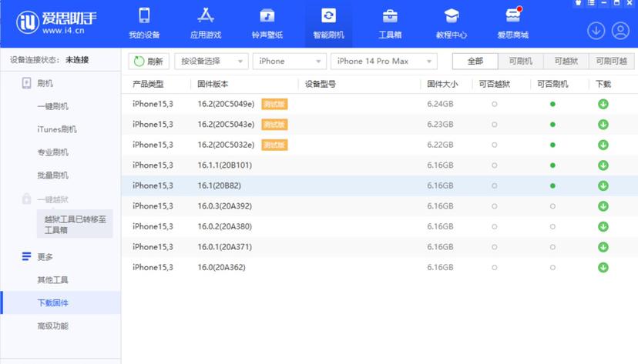Click jailbreak indicator for 16.0.2(20A380)
This screenshot has width=638, height=364.
(x=495, y=226)
